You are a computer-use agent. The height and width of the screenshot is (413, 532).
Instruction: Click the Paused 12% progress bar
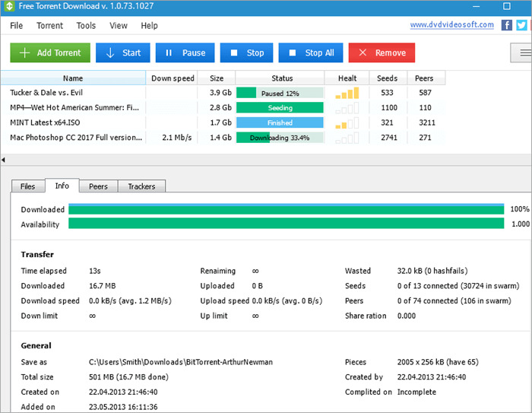point(280,93)
